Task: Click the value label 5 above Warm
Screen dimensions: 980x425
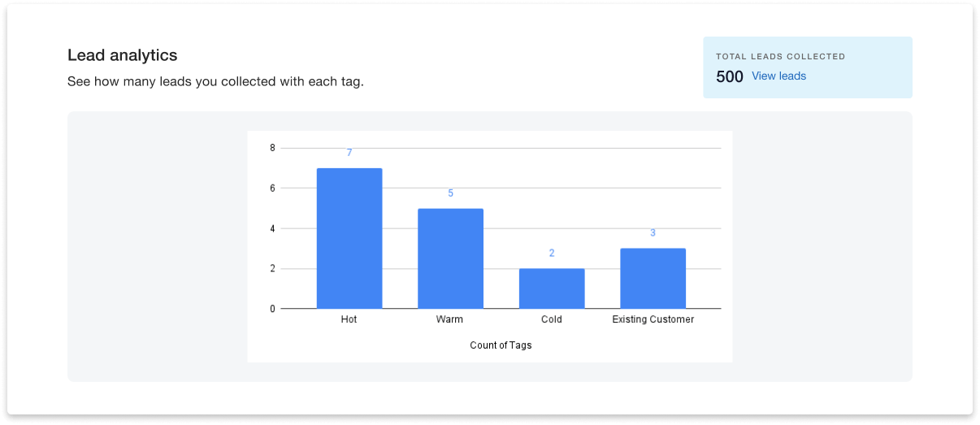Action: tap(450, 193)
